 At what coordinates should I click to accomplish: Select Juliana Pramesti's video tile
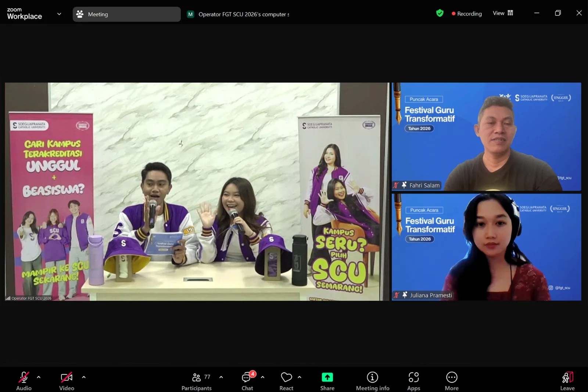pos(486,247)
